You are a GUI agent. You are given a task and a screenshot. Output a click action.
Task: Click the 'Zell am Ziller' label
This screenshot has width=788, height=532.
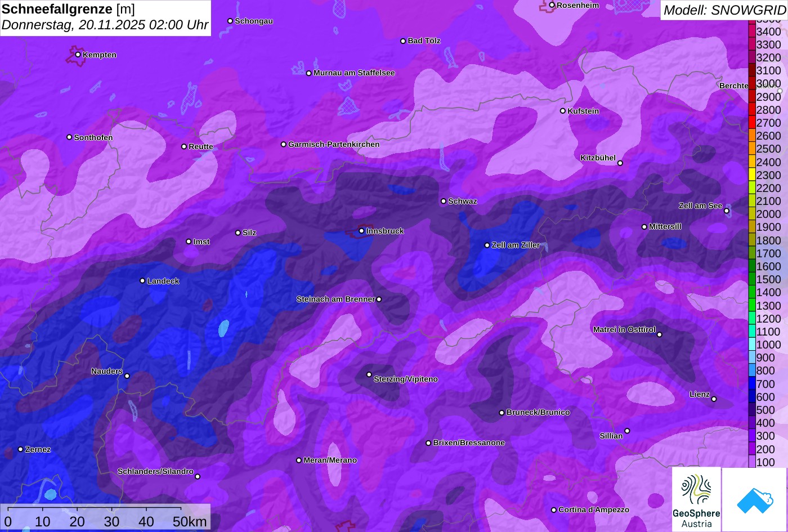[x=516, y=245]
